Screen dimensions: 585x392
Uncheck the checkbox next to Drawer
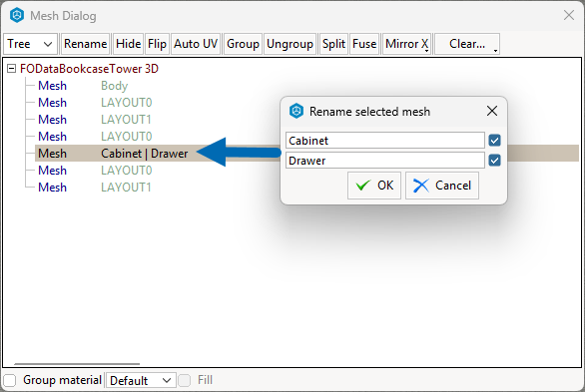(x=495, y=161)
